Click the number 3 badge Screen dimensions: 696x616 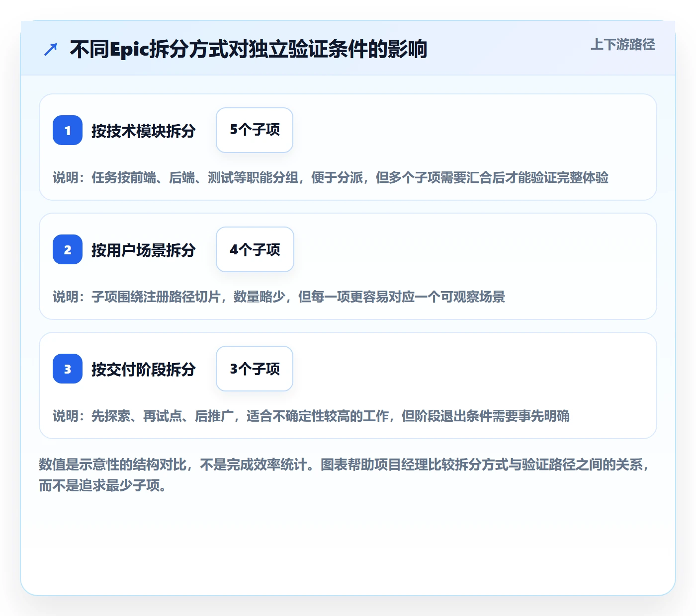click(x=68, y=369)
